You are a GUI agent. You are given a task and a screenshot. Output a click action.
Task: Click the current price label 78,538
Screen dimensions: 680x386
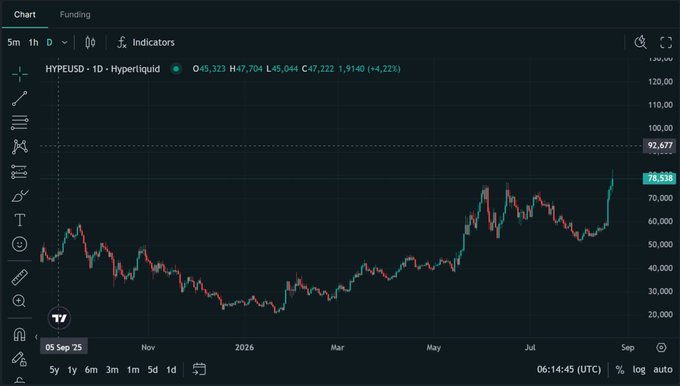660,178
